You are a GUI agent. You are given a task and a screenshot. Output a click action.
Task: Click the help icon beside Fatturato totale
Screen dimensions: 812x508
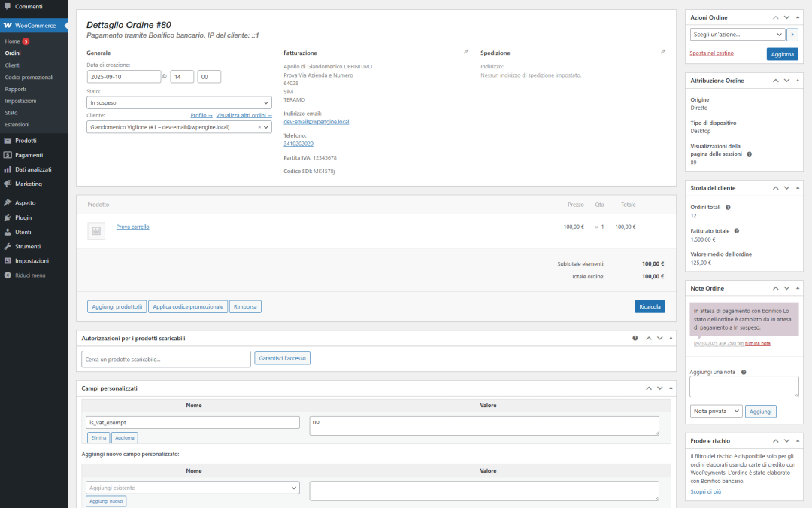coord(736,231)
